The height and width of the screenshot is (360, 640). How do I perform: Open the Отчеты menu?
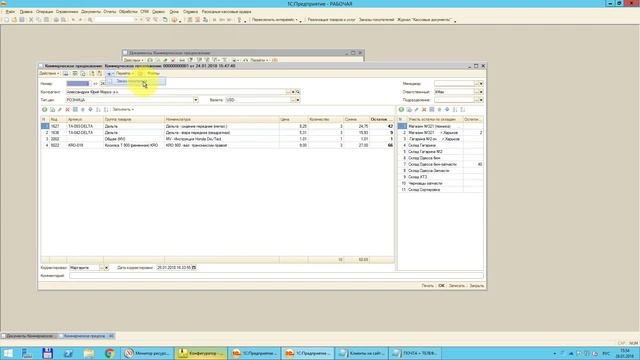[x=109, y=12]
